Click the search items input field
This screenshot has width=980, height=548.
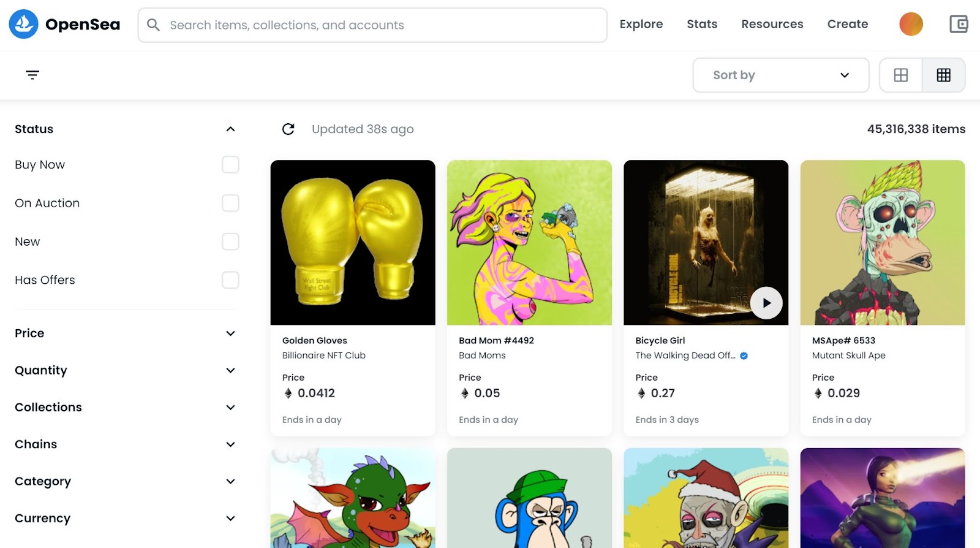(372, 25)
